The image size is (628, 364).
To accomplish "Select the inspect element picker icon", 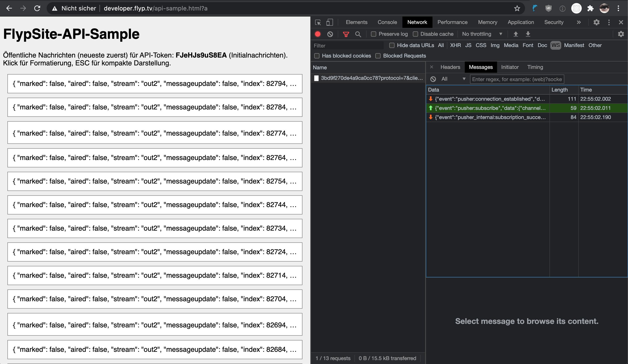I will tap(318, 22).
